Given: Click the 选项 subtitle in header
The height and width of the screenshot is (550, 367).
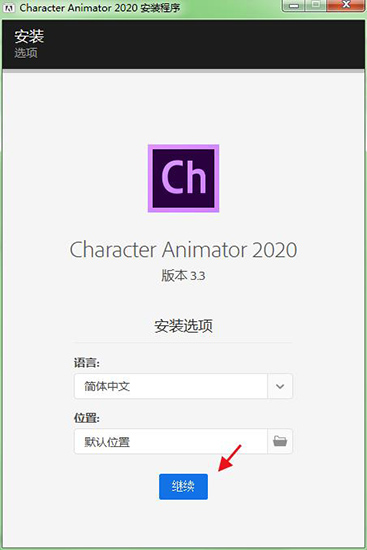Looking at the screenshot, I should [x=26, y=53].
